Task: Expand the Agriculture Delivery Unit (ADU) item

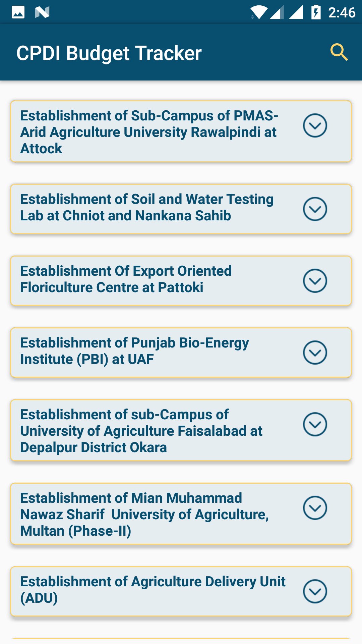Action: click(x=315, y=591)
